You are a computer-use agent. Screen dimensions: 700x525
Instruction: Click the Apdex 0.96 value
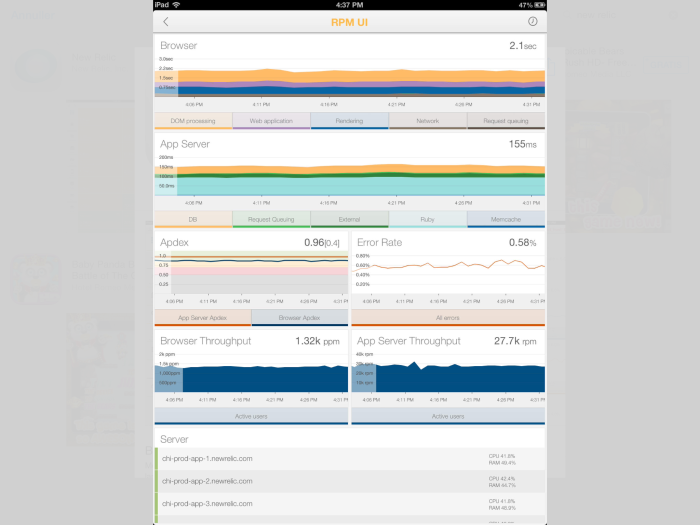(321, 242)
